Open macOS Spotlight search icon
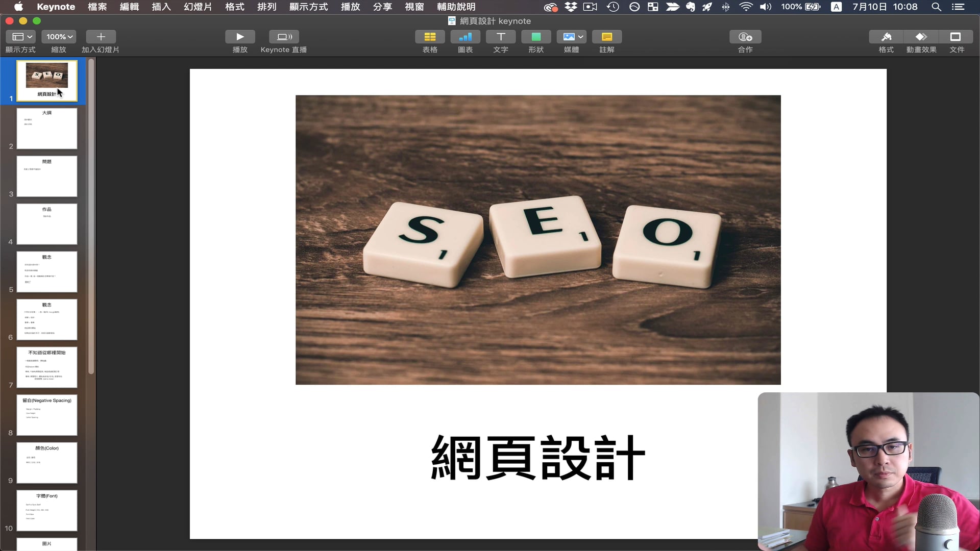 point(936,7)
